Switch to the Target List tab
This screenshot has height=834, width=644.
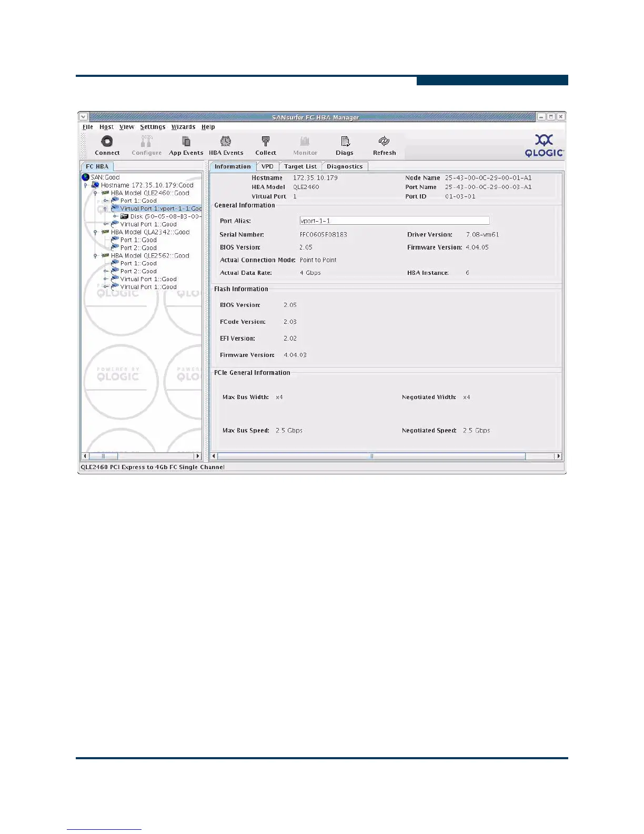pos(300,166)
